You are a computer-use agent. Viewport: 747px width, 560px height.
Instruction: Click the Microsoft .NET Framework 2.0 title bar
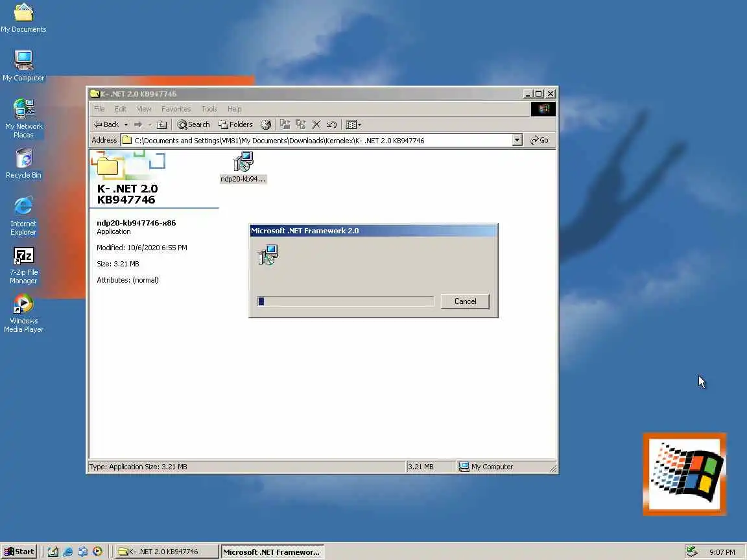(373, 231)
